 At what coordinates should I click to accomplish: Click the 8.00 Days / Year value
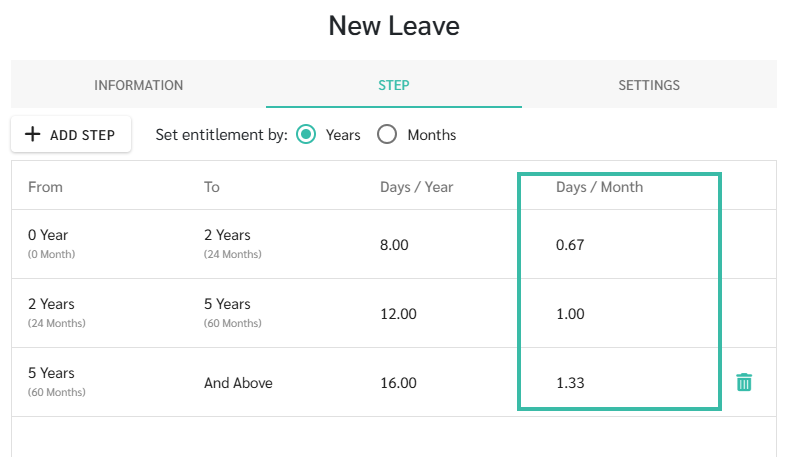click(394, 245)
